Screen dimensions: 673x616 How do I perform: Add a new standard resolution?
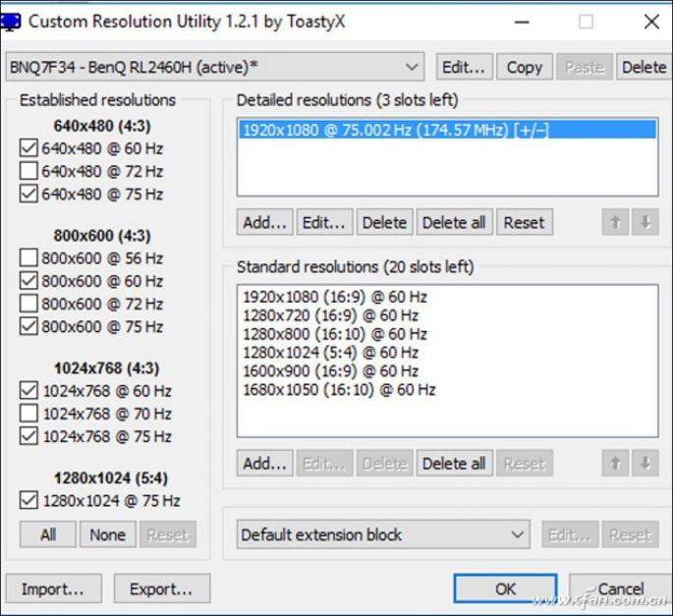coord(265,463)
